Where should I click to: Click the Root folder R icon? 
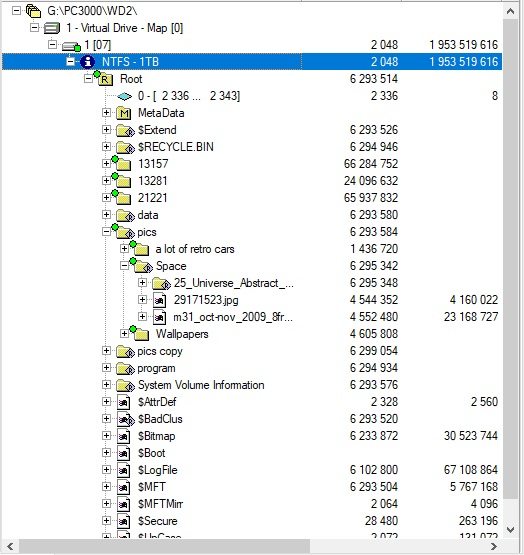click(x=104, y=79)
